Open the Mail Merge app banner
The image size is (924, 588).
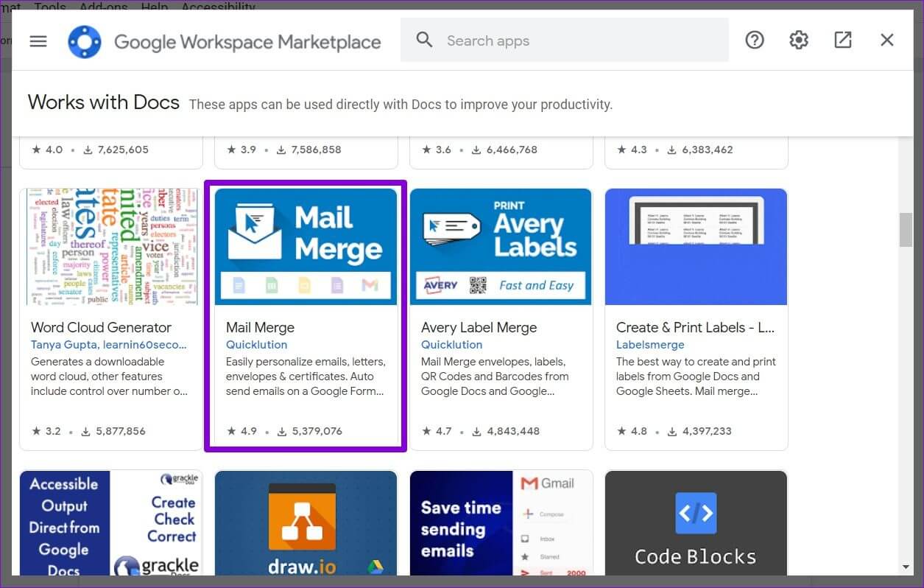306,246
